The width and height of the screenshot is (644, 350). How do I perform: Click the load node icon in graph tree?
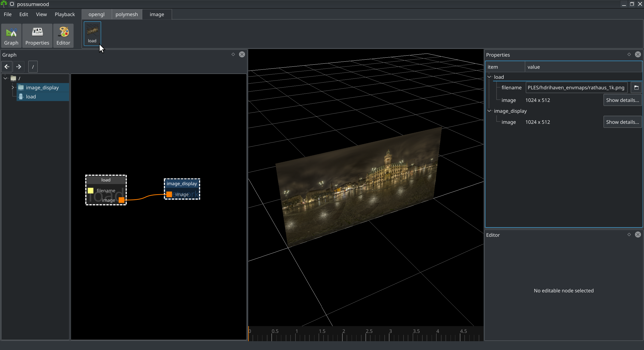coord(21,96)
